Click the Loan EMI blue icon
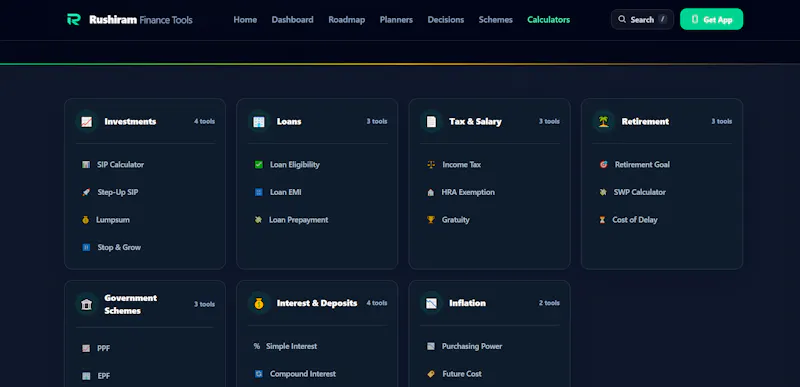 (x=259, y=192)
